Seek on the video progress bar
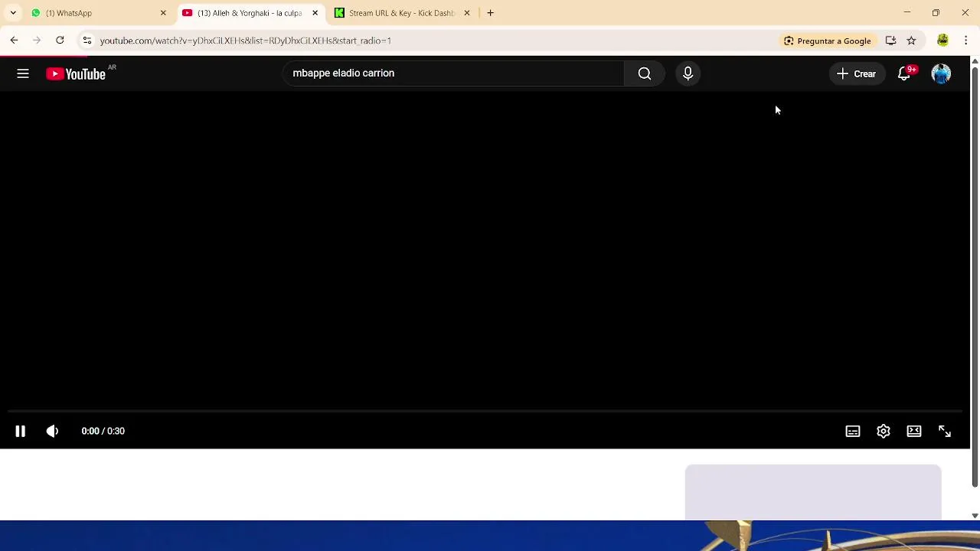980x551 pixels. pyautogui.click(x=485, y=412)
